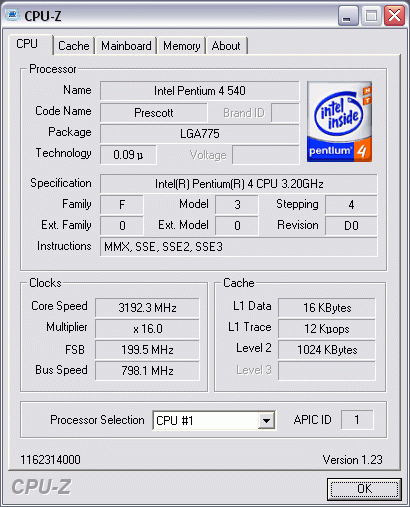Click the Level 2 cache value field

327,350
